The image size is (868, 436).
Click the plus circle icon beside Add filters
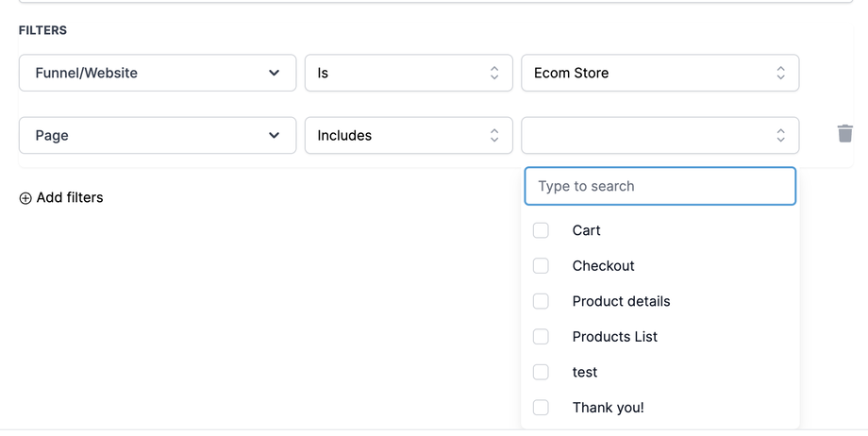tap(25, 198)
